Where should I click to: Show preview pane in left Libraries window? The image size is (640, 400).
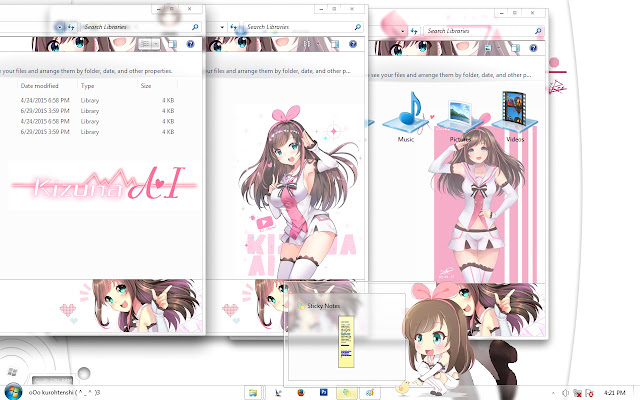pyautogui.click(x=173, y=44)
